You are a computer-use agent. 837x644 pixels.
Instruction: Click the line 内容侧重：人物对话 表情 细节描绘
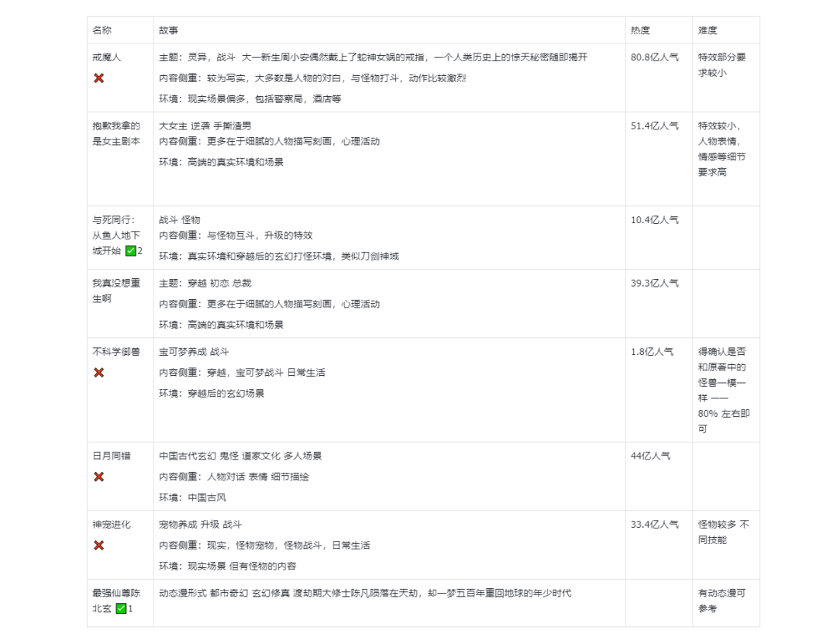pos(234,477)
